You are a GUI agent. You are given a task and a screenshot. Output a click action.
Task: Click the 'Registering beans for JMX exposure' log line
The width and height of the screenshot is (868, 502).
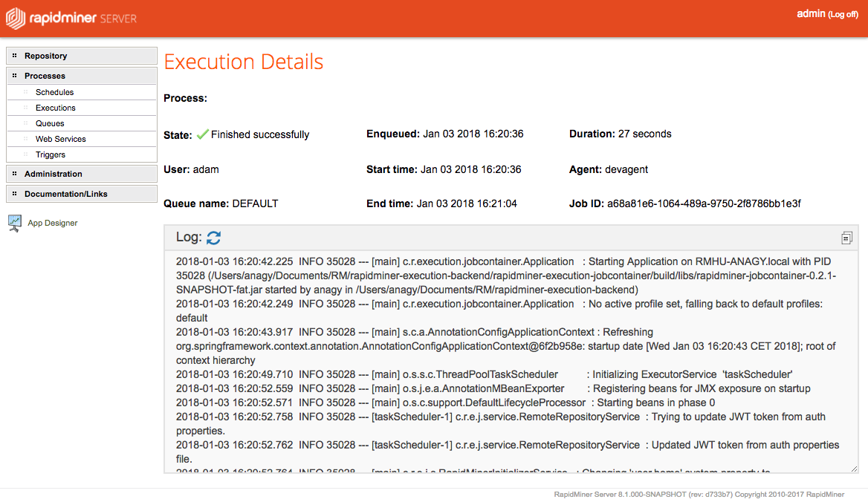point(493,388)
